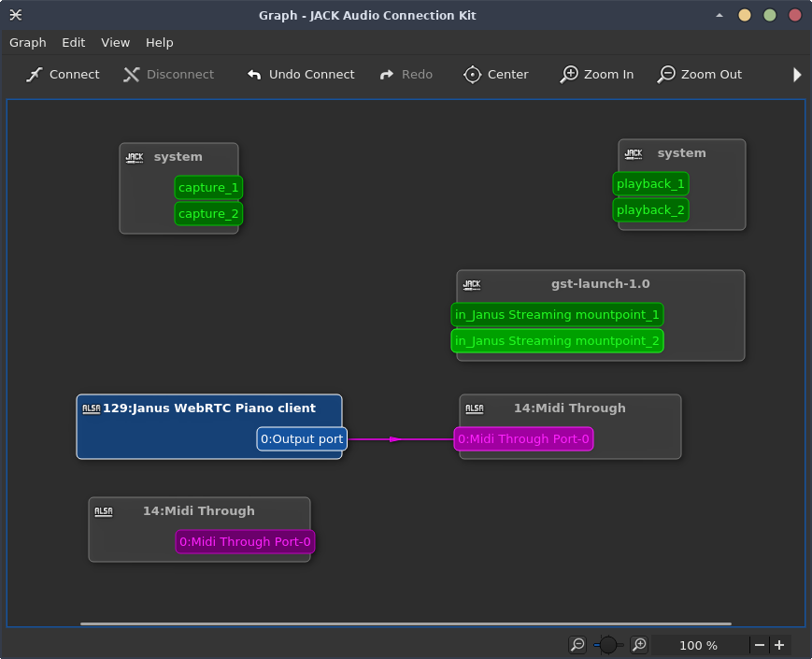Select the 0:Output port of Janus client

pos(302,439)
